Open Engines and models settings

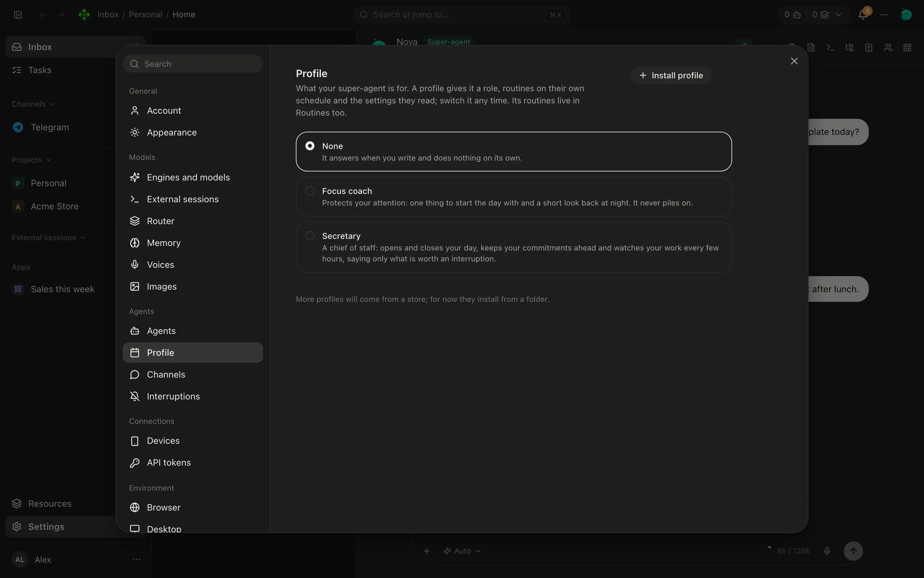click(193, 177)
